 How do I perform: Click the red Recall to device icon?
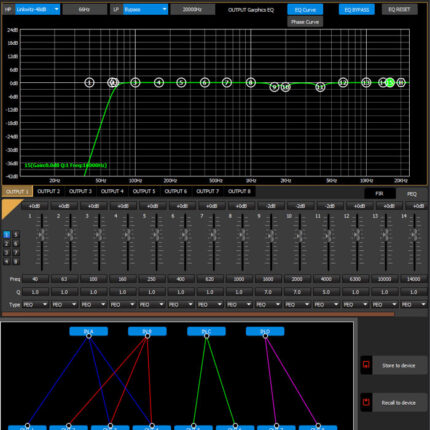[x=366, y=402]
